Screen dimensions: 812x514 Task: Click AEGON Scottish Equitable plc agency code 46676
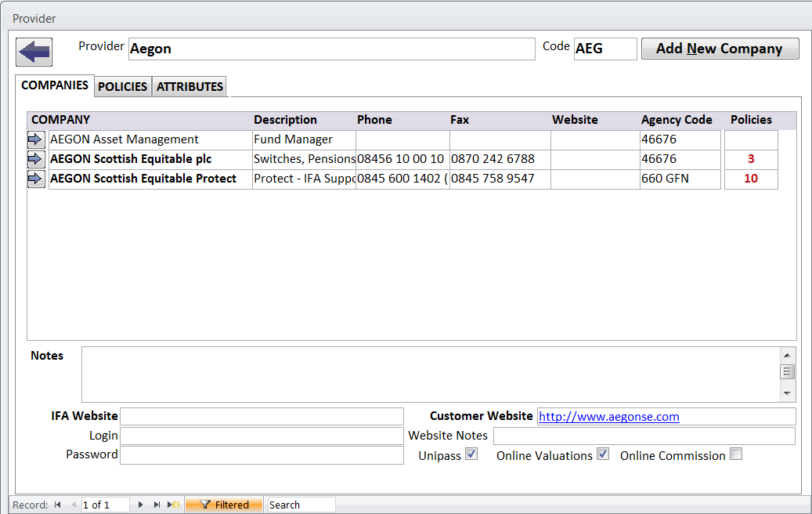click(x=680, y=160)
